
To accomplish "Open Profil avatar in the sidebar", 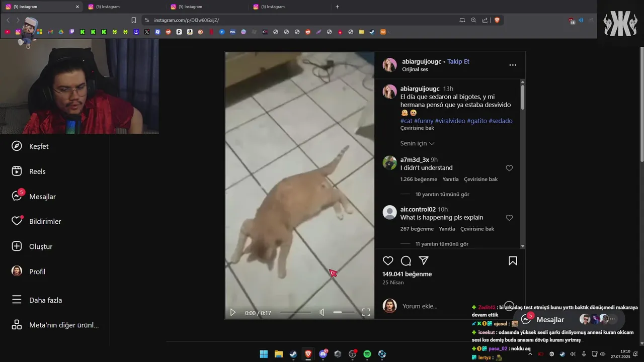I will tap(17, 271).
